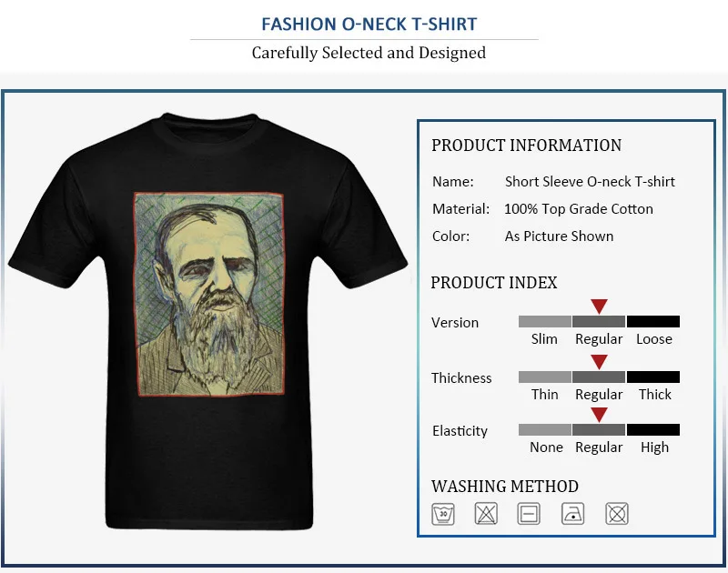Click the PRODUCT INFORMATION heading

[x=526, y=146]
